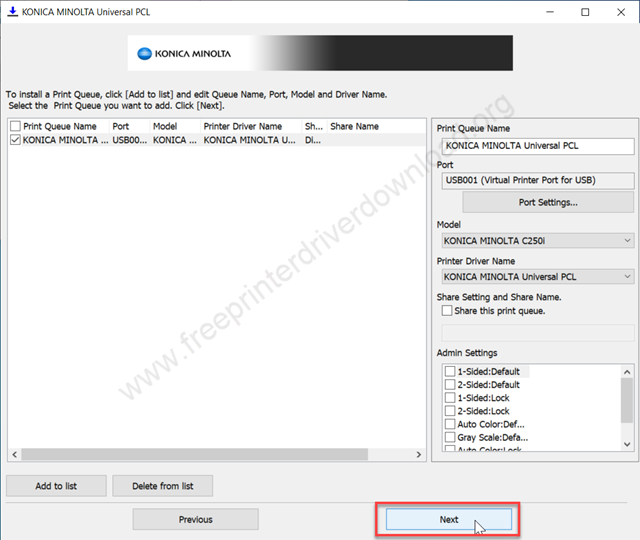Click the disabled Share Name field
Viewport: 640px width, 540px height.
click(x=538, y=333)
